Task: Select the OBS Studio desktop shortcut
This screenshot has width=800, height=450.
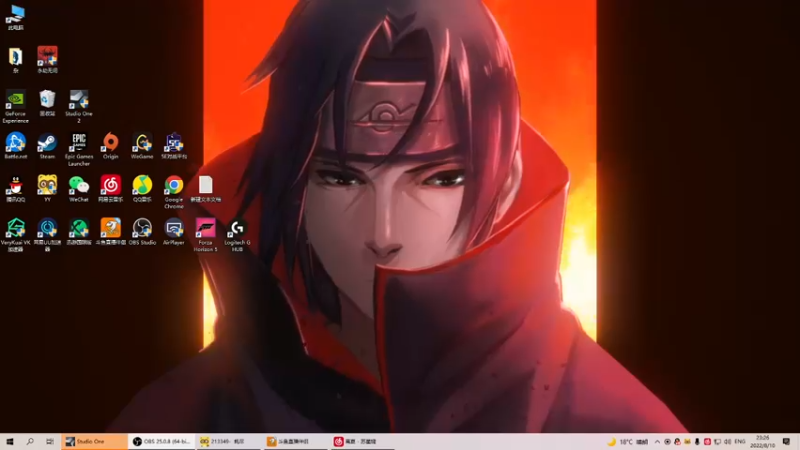Action: tap(142, 232)
